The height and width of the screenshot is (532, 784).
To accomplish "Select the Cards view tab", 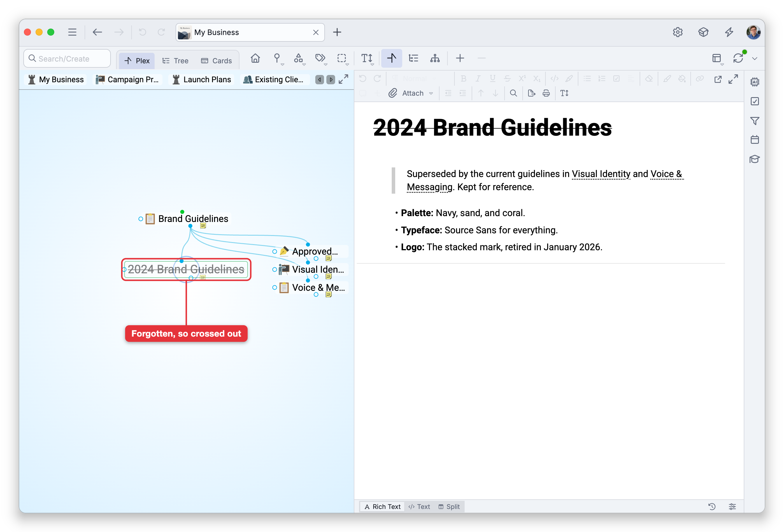I will 217,61.
